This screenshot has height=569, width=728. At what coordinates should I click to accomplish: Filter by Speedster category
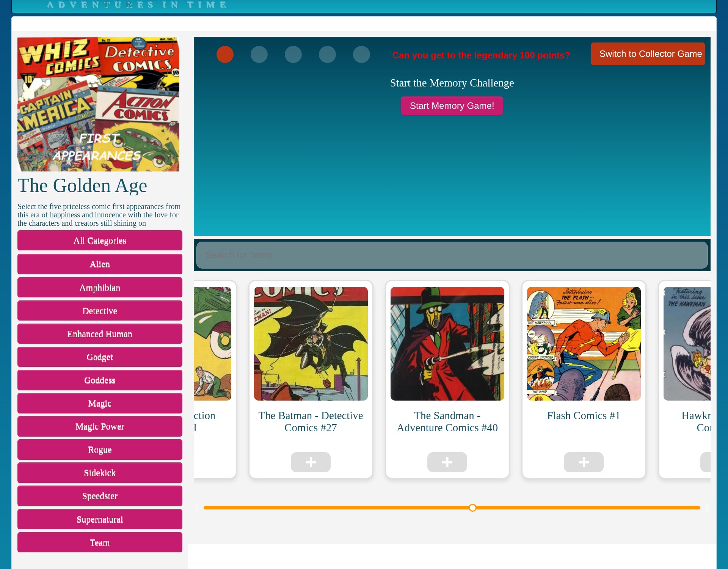click(x=100, y=496)
